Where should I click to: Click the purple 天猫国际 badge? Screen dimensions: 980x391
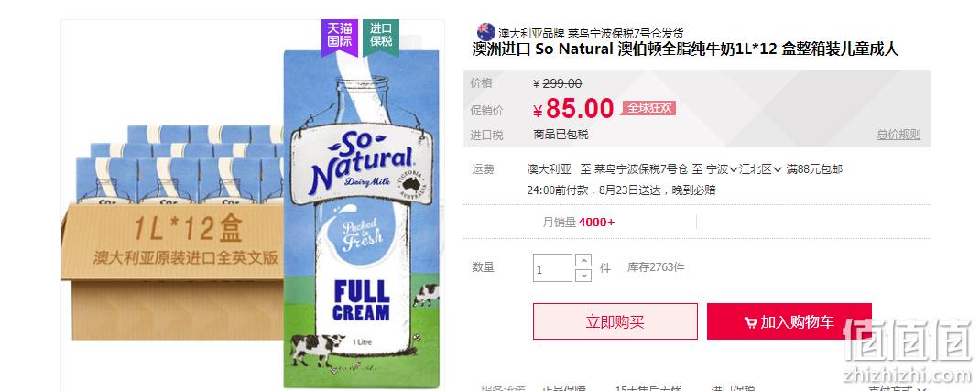tap(340, 37)
